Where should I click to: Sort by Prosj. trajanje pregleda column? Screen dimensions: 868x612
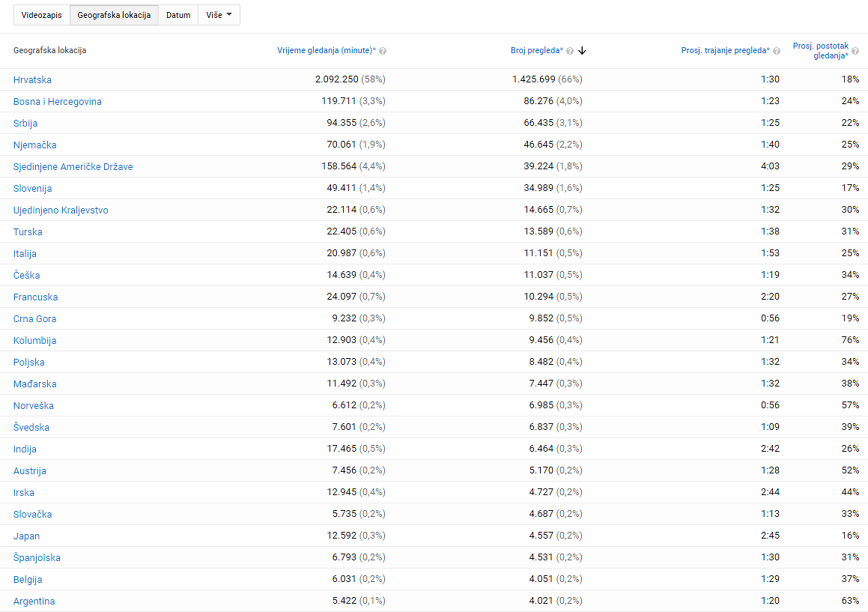(x=725, y=50)
